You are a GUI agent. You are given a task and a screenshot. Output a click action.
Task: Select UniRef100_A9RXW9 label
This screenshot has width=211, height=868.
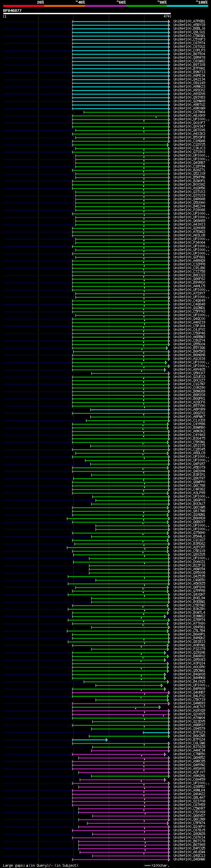coord(189,108)
